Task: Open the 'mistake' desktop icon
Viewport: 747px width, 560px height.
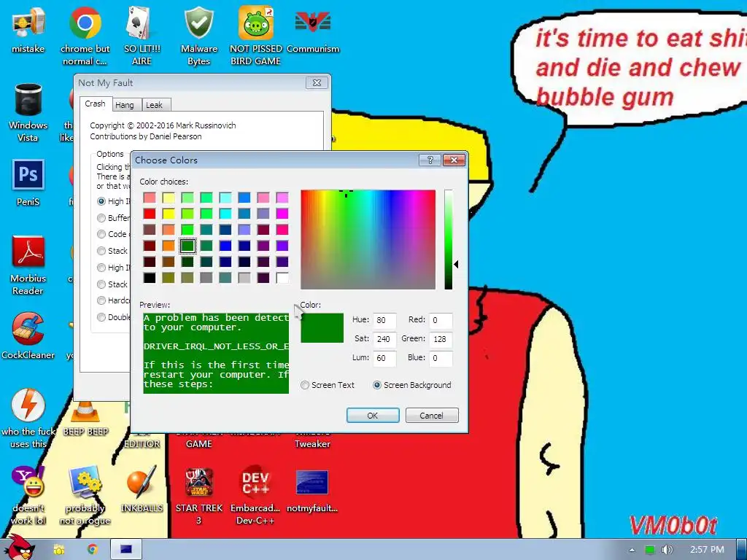Action: (x=28, y=29)
